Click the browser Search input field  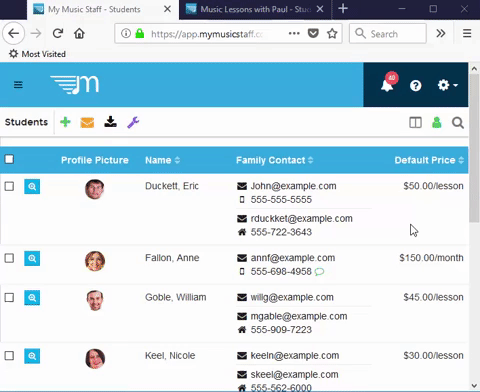tap(388, 34)
